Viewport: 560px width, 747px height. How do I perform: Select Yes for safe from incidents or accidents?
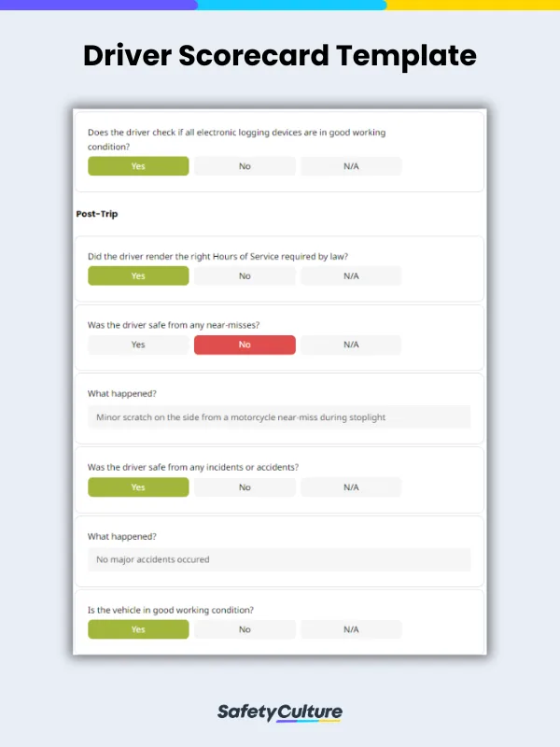pos(138,487)
